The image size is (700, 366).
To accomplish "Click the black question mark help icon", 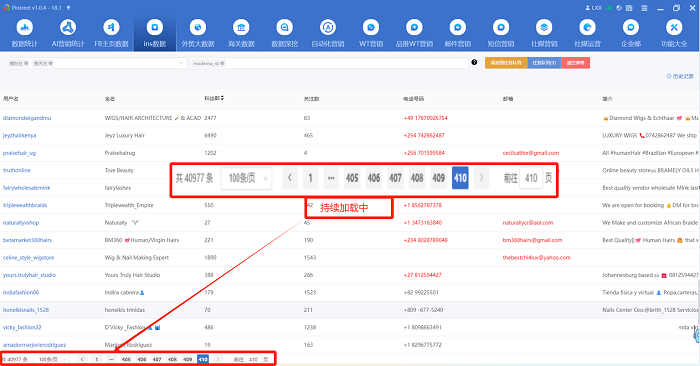I will 474,62.
